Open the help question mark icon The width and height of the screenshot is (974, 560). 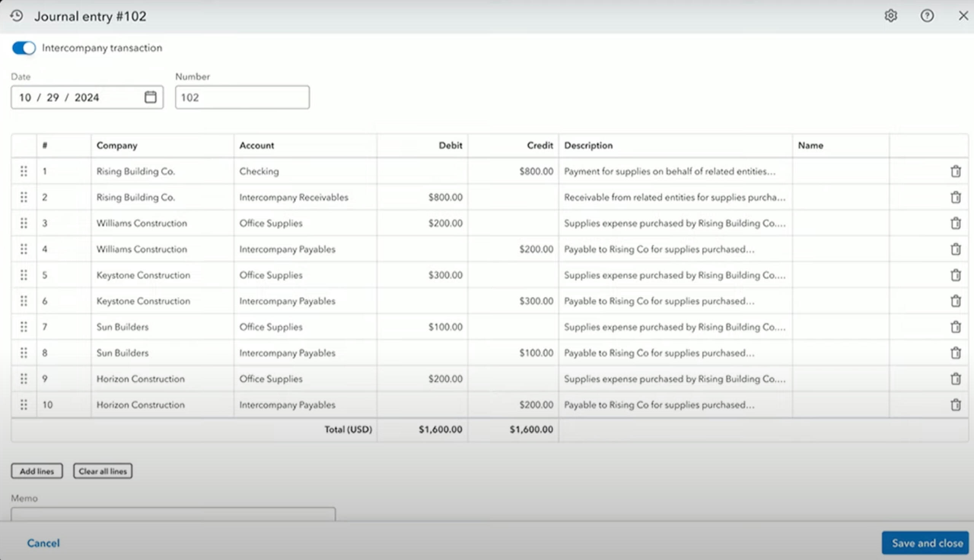pyautogui.click(x=927, y=16)
